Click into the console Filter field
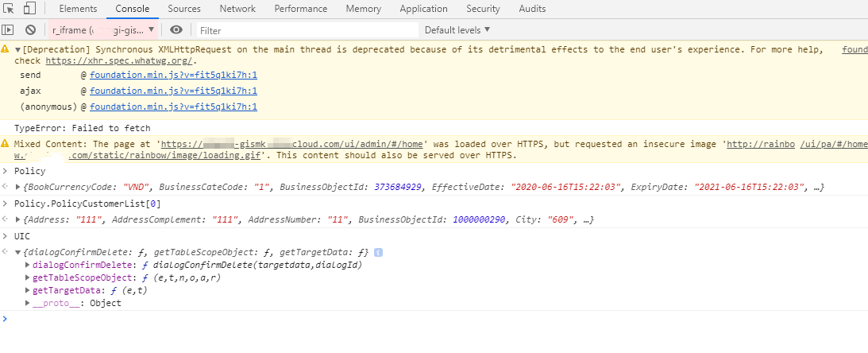Image resolution: width=868 pixels, height=353 pixels. click(306, 30)
